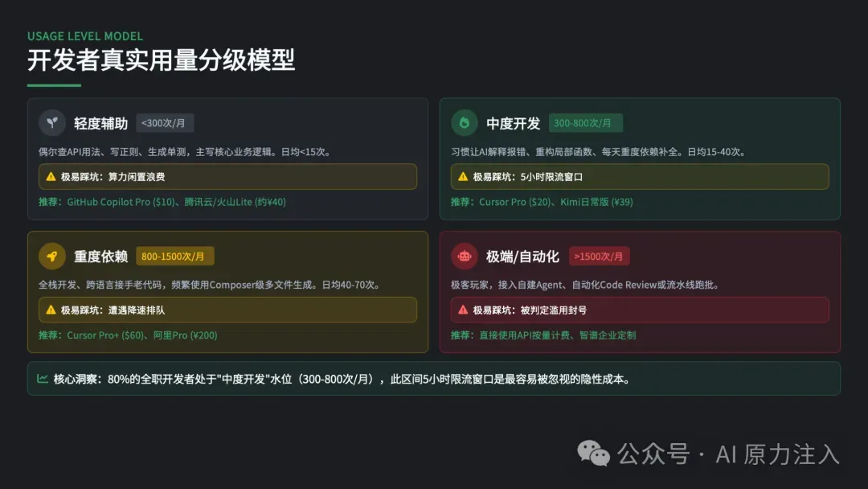Image resolution: width=868 pixels, height=489 pixels.
Task: Click the rocket icon beside 重度依赖
Action: [52, 257]
